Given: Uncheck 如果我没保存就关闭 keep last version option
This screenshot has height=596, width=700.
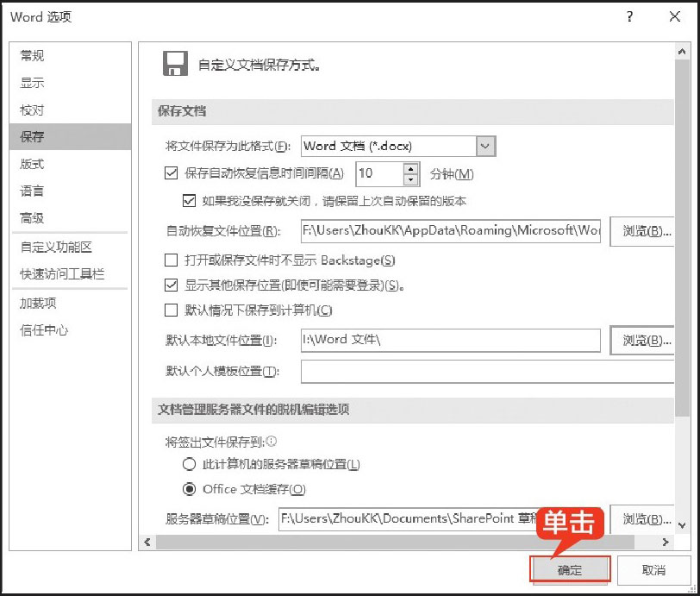Looking at the screenshot, I should pos(190,201).
